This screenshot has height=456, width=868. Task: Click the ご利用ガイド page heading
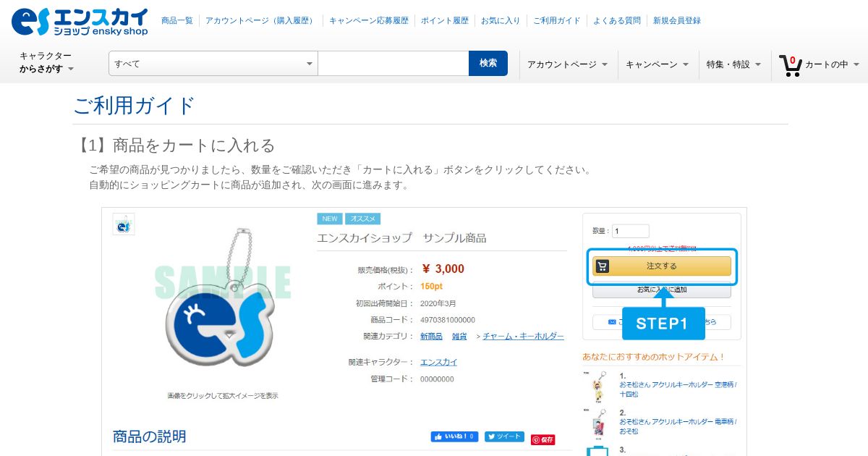(x=135, y=106)
